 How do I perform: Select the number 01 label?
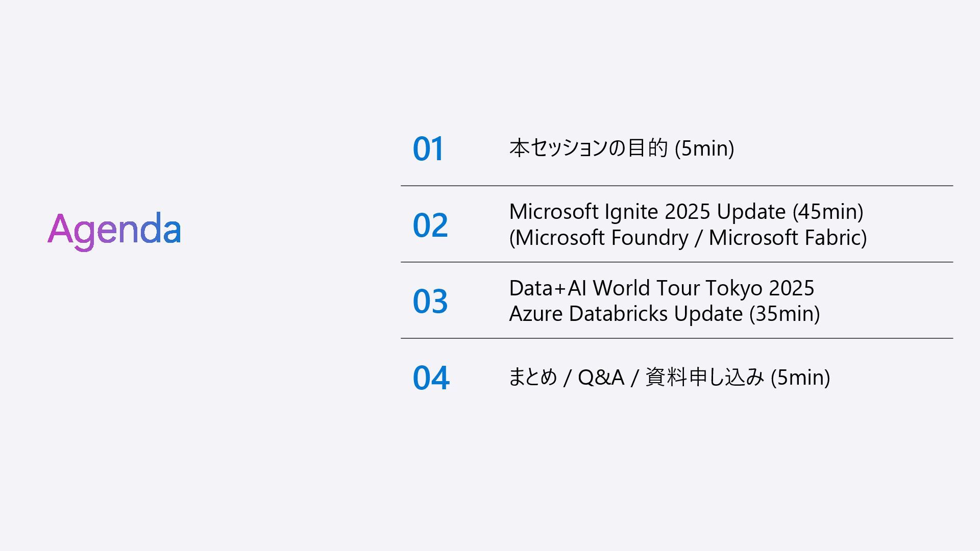click(428, 149)
